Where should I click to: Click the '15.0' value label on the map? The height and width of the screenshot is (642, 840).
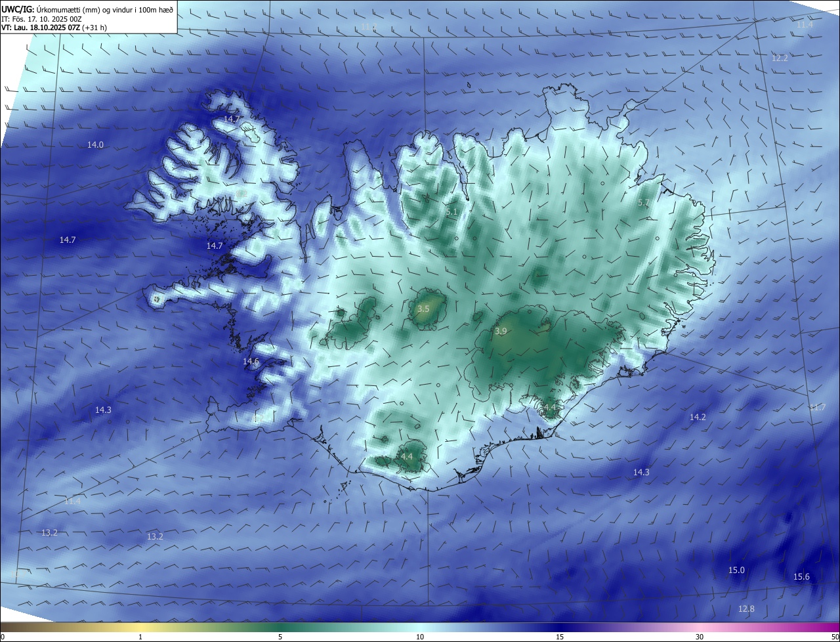(737, 570)
